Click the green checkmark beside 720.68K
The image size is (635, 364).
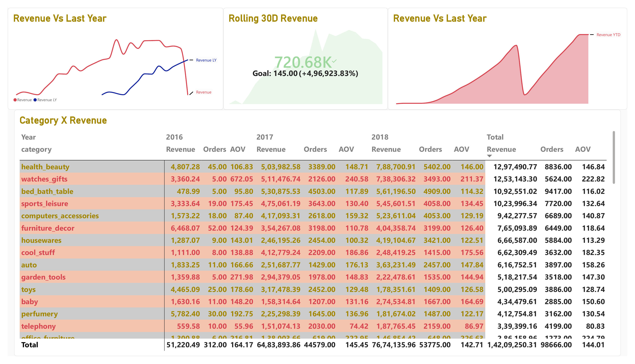coord(334,61)
